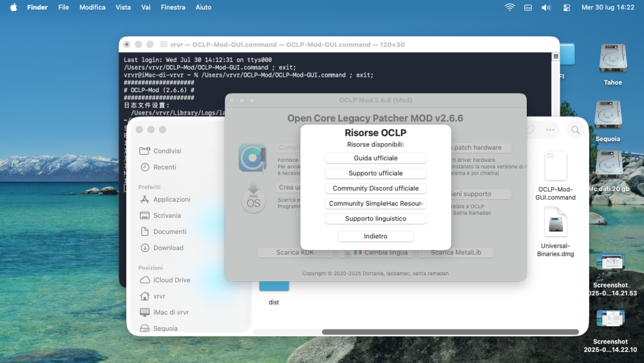The image size is (644, 363).
Task: Open the Finder menu in menu bar
Action: point(37,7)
